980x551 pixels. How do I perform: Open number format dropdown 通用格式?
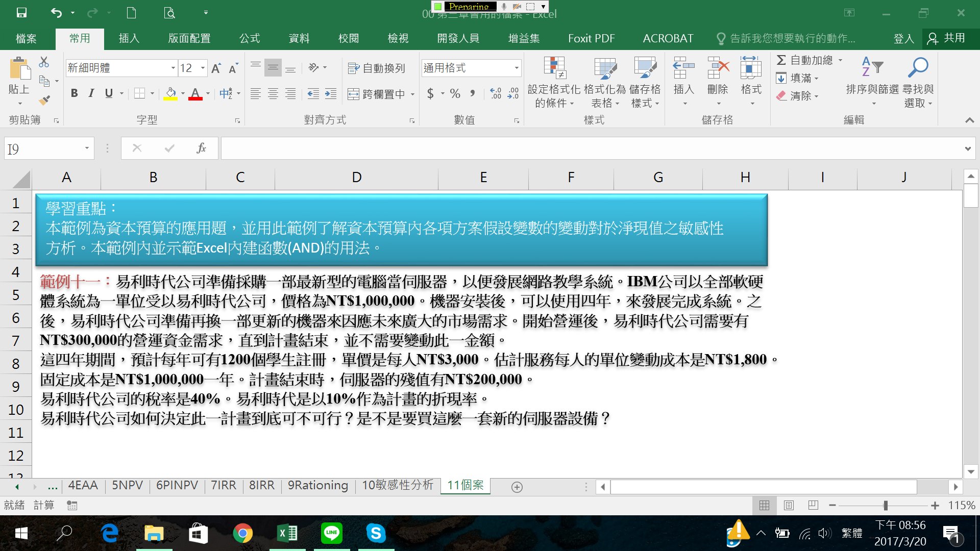point(517,68)
